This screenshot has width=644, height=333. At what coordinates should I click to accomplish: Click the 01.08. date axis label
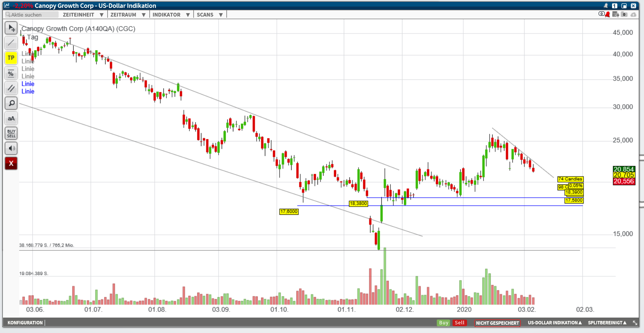click(157, 309)
